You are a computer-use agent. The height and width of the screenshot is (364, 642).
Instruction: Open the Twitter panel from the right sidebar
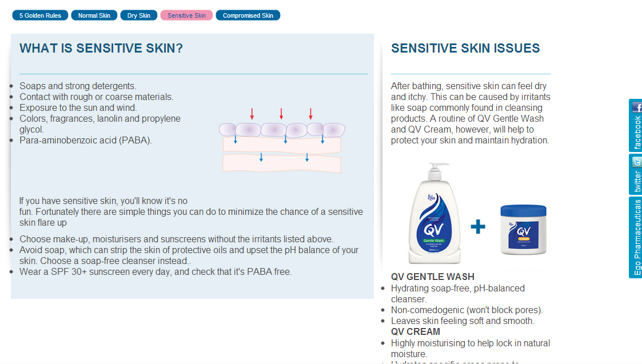coord(636,174)
